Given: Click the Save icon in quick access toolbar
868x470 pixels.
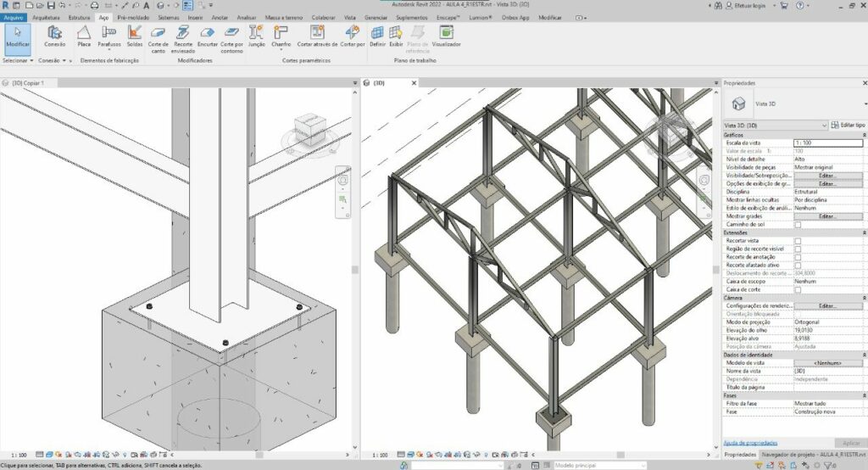Looking at the screenshot, I should (51, 5).
